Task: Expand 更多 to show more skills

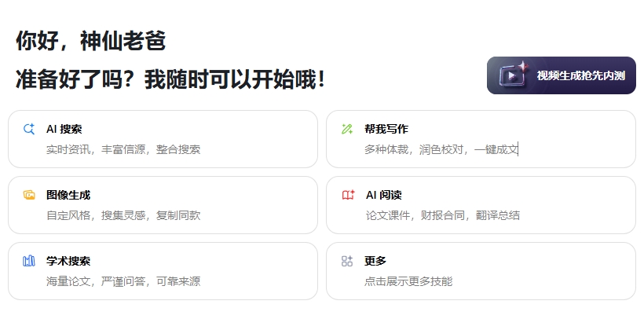Action: [375, 261]
